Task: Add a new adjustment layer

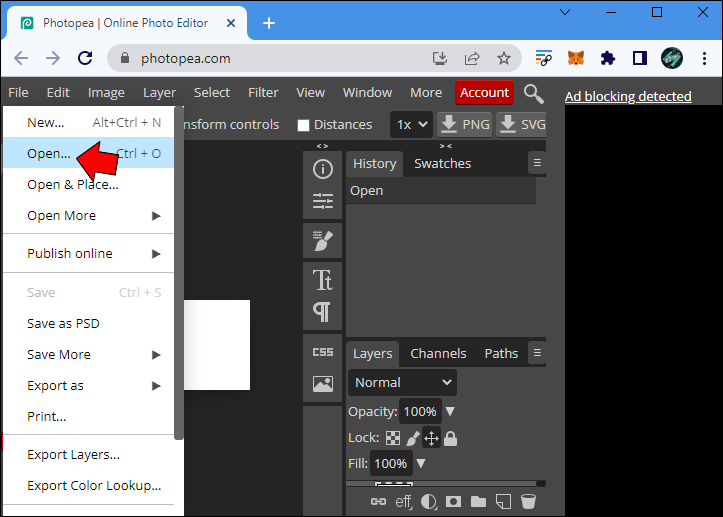Action: point(428,501)
